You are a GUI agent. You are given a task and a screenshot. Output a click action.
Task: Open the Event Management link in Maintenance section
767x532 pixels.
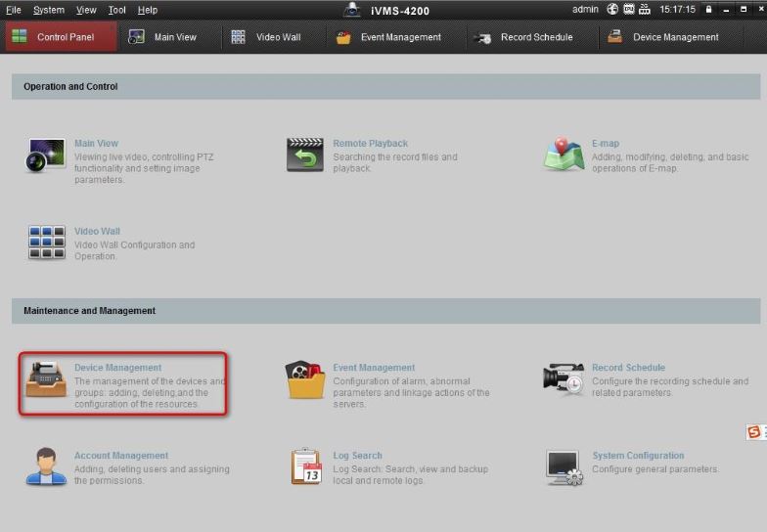[374, 368]
